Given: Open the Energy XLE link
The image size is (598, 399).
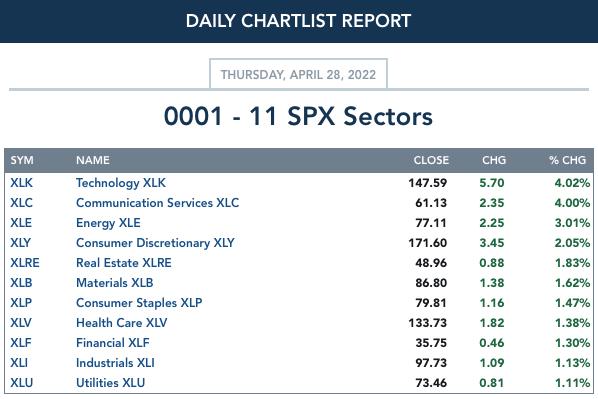Looking at the screenshot, I should tap(108, 223).
